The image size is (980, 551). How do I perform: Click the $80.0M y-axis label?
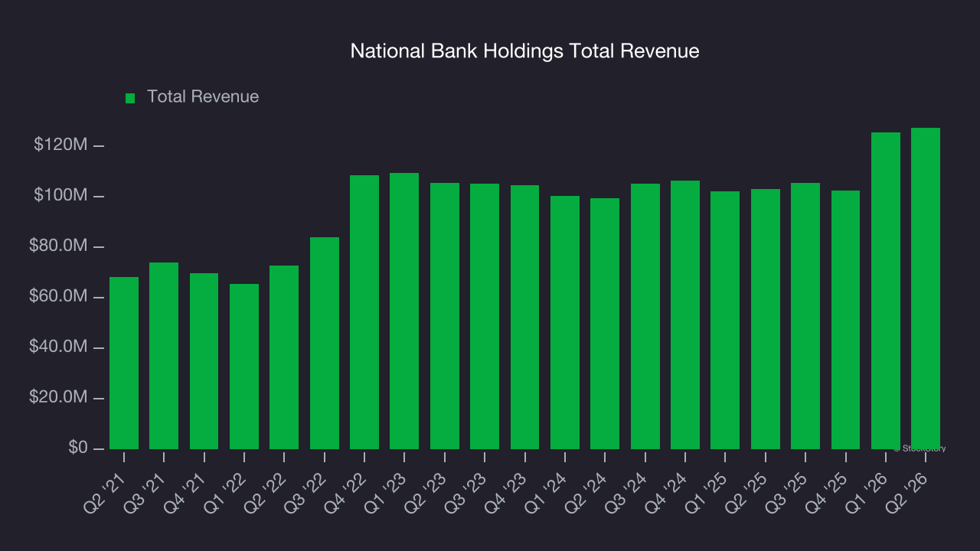click(58, 246)
